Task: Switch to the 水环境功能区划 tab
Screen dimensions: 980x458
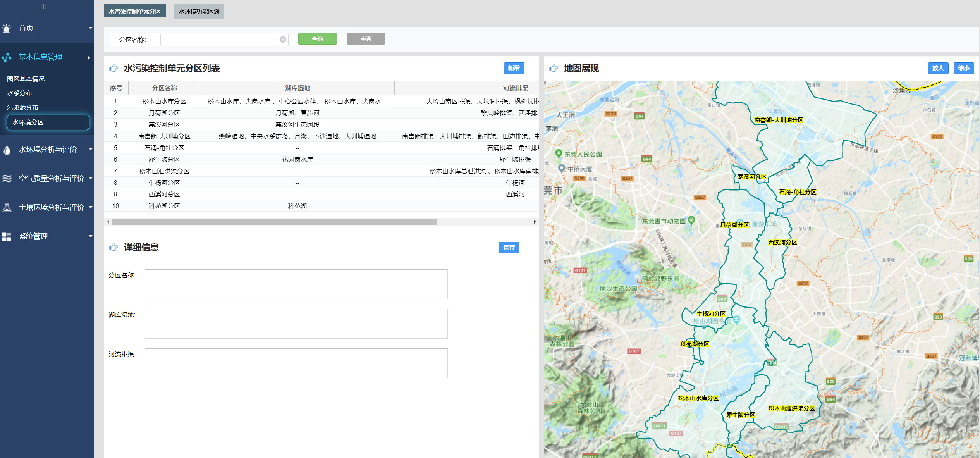Action: [x=199, y=12]
